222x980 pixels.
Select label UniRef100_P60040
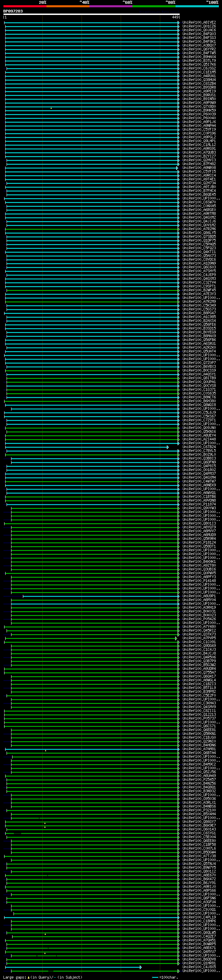pos(199,118)
